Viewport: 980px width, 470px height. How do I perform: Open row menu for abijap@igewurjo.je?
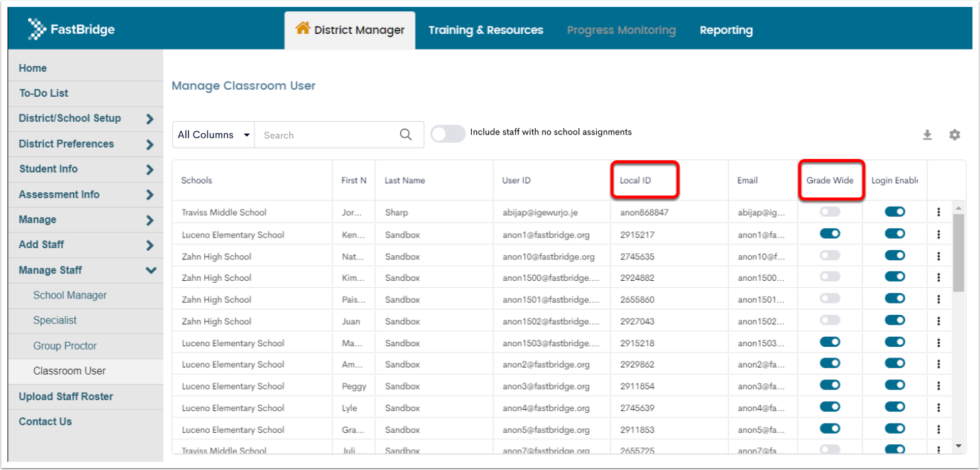(939, 212)
